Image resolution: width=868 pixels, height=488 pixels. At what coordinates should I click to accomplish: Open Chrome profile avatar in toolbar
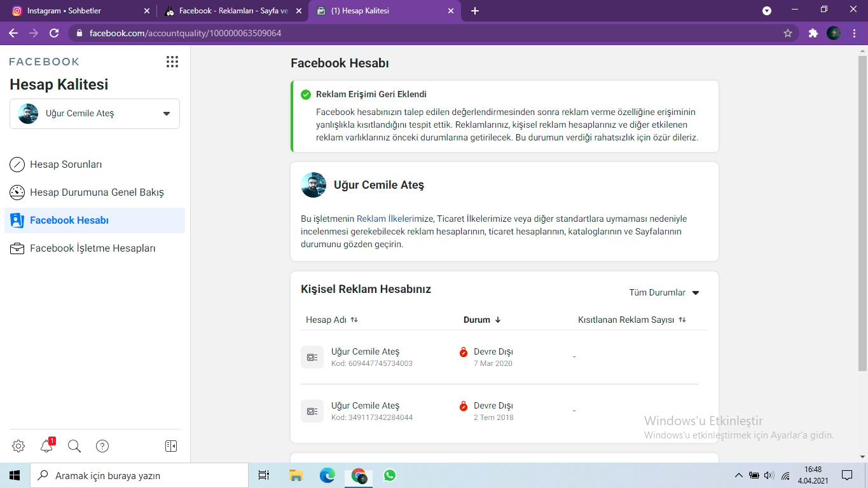[834, 33]
